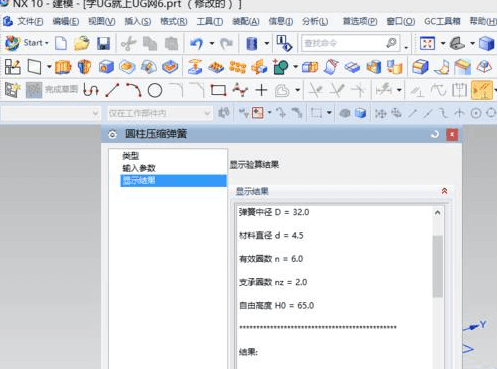
Task: Click the results list scroll-up arrow
Action: coord(438,212)
